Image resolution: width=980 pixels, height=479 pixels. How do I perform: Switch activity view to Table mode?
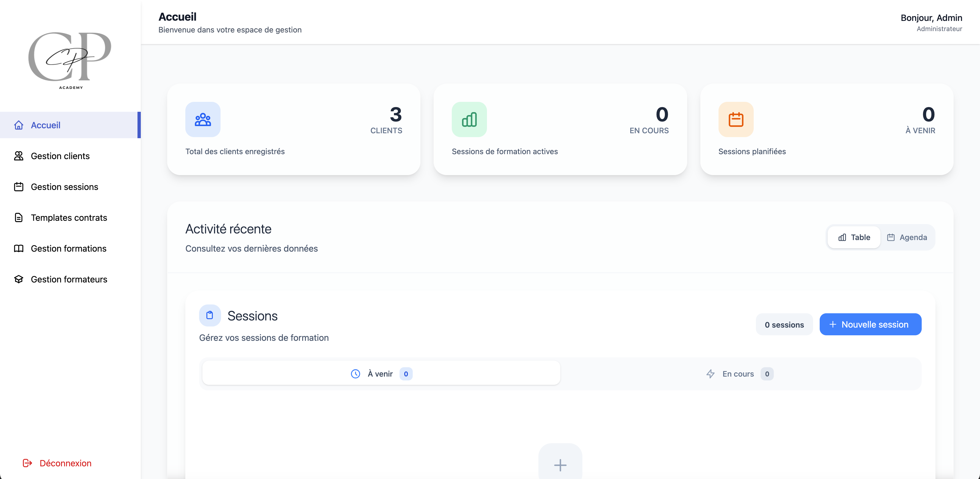click(x=853, y=237)
